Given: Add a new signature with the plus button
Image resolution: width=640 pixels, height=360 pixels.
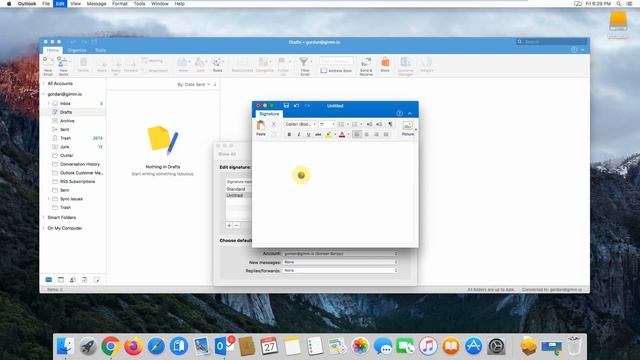Looking at the screenshot, I should (229, 225).
